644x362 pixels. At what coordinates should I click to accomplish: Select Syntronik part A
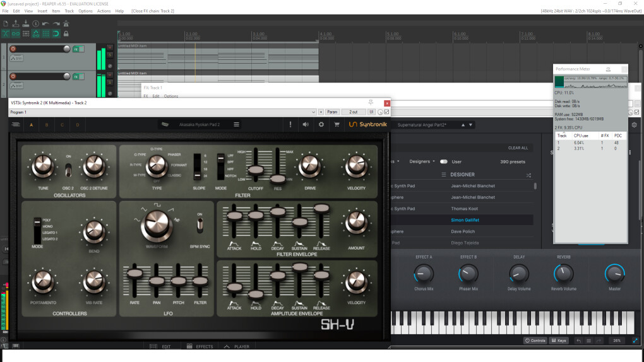(31, 125)
